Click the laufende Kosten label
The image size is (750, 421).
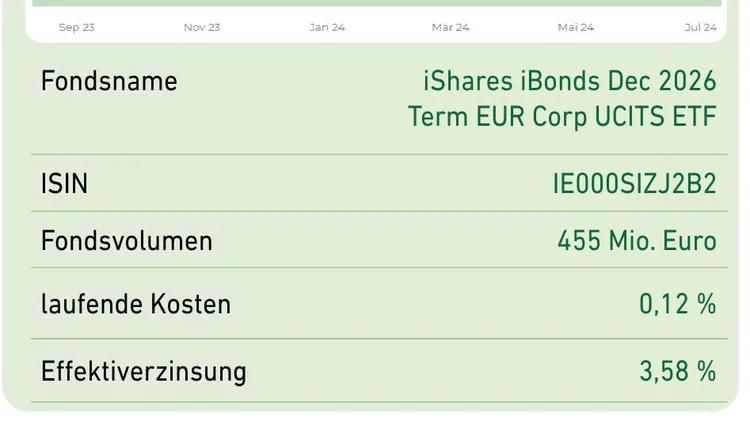click(136, 304)
